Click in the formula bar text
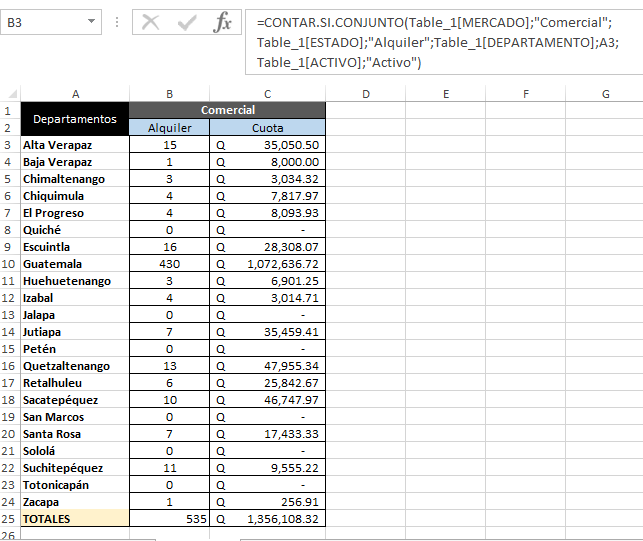 (x=440, y=42)
